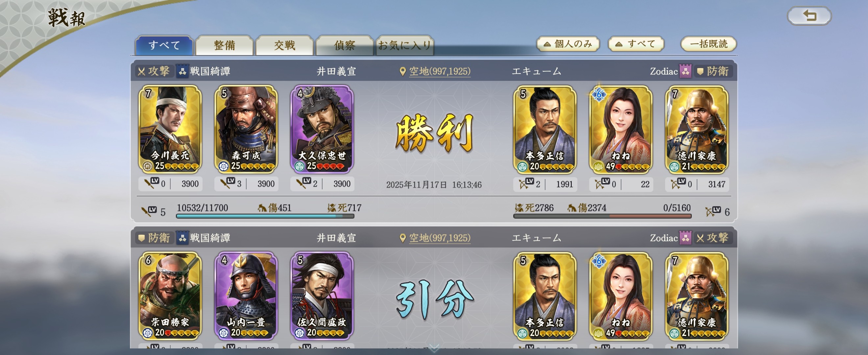Click the location pin in first report

402,71
